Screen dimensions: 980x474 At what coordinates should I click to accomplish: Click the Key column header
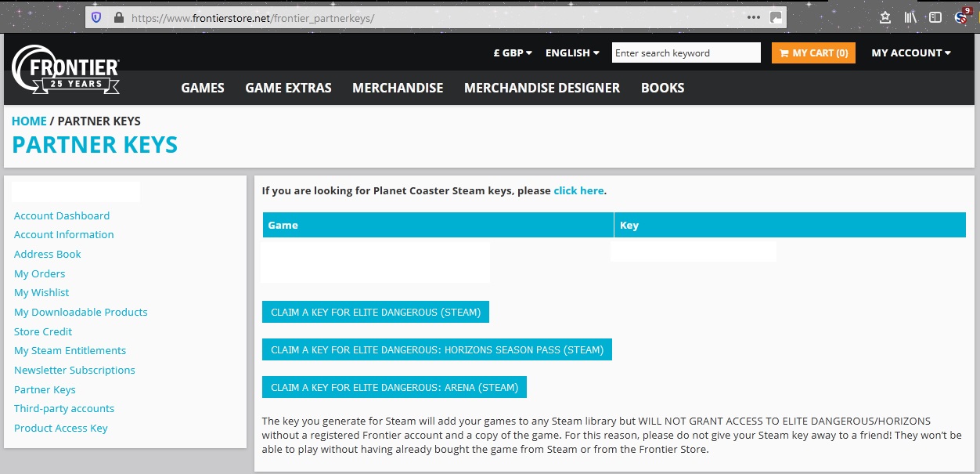pos(791,225)
